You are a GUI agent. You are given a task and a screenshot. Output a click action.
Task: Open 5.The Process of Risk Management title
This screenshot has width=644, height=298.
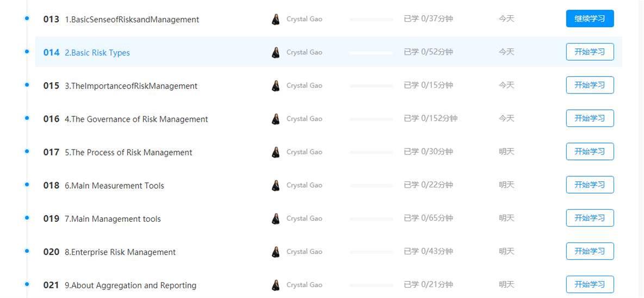tap(128, 152)
